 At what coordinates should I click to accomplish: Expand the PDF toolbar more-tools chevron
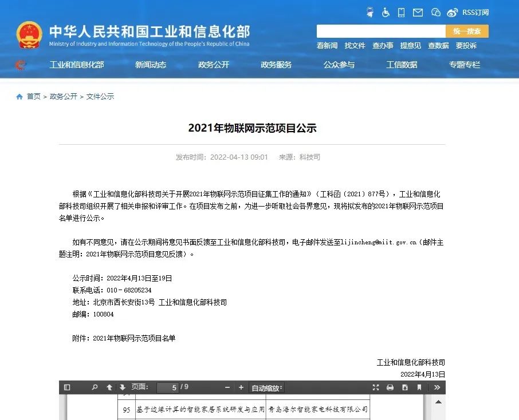pyautogui.click(x=437, y=387)
